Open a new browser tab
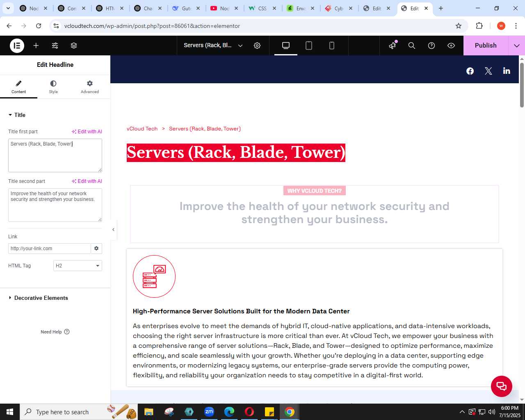Image resolution: width=525 pixels, height=420 pixels. coord(441,8)
